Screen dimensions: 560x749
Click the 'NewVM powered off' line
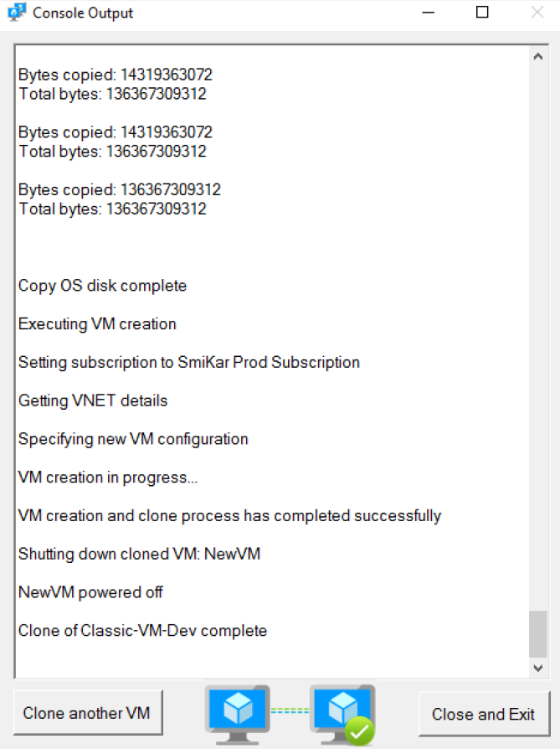coord(90,592)
